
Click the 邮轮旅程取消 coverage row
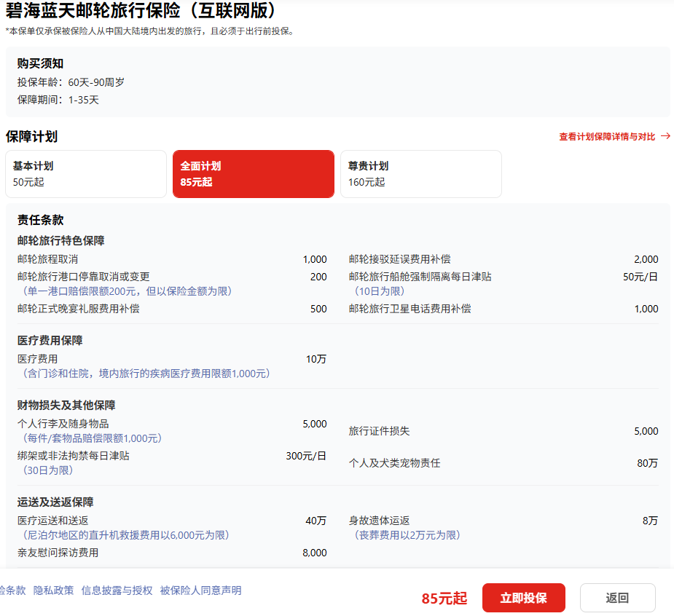[172, 259]
